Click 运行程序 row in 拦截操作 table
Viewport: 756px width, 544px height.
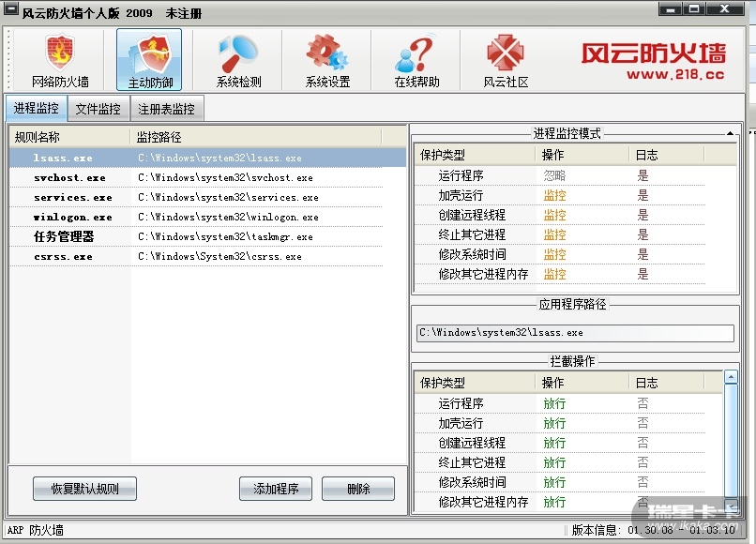(560, 403)
